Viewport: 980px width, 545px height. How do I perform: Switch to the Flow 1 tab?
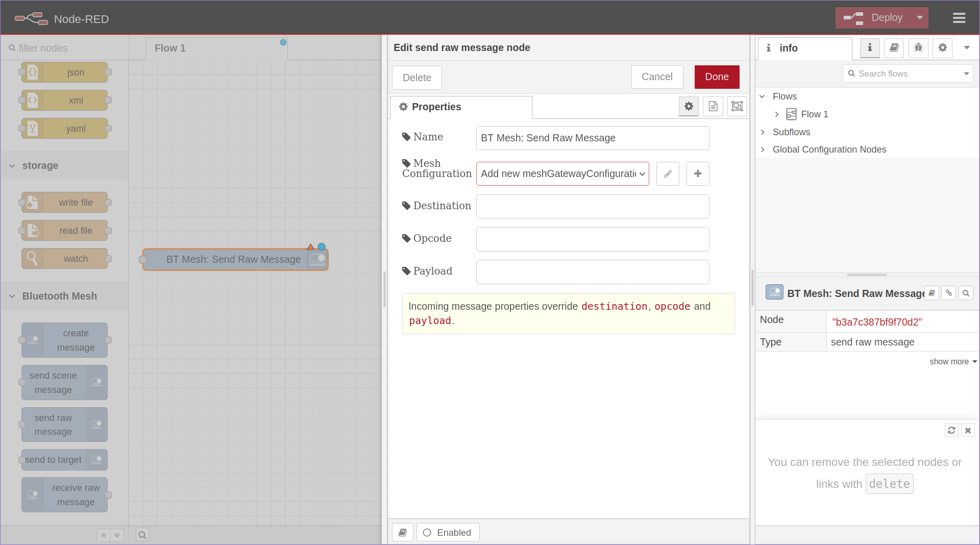(169, 48)
